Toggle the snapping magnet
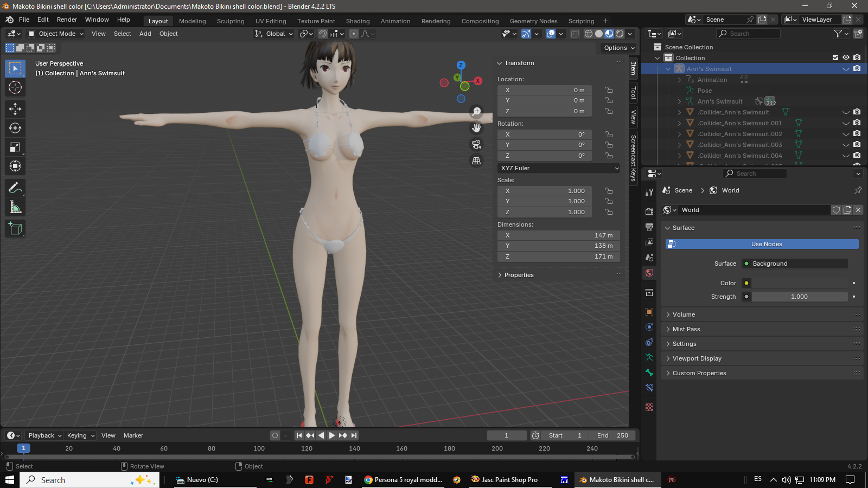The image size is (868, 488). [x=323, y=34]
